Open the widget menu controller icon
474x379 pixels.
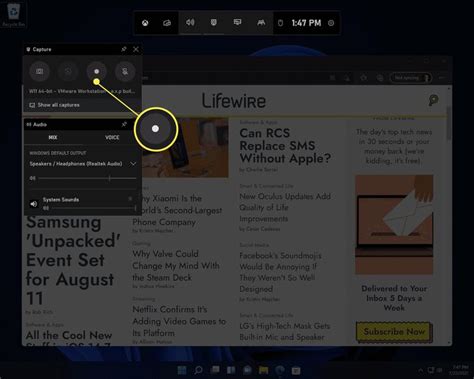(x=167, y=23)
